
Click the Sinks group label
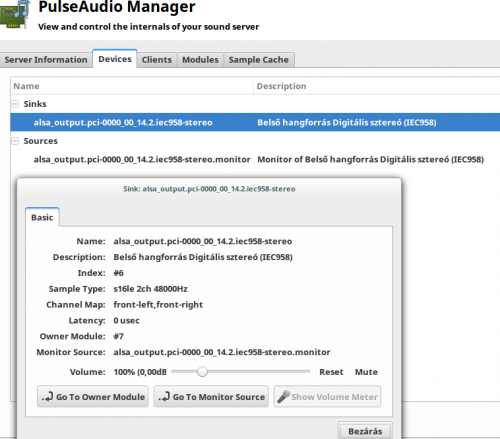tap(35, 104)
